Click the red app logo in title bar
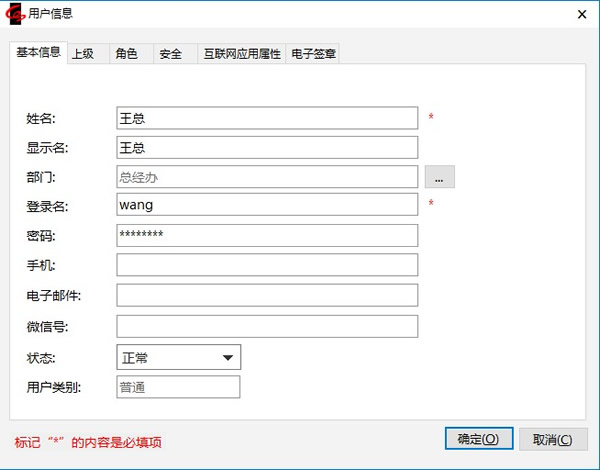The width and height of the screenshot is (600, 470). tap(16, 13)
